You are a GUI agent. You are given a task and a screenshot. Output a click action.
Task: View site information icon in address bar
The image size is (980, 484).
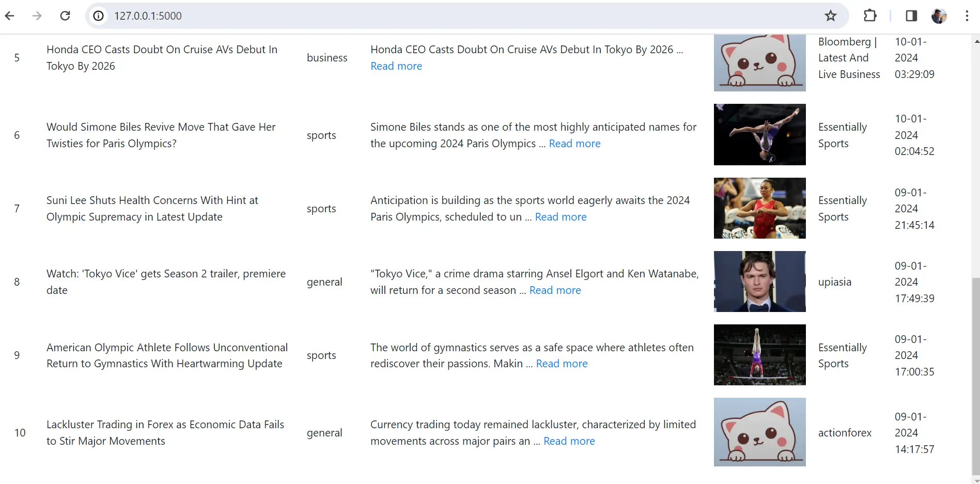point(98,16)
